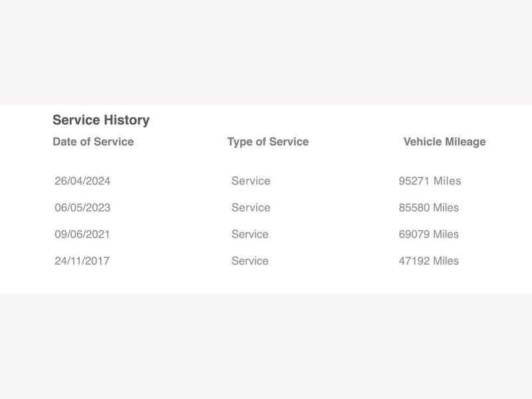Viewport: 532px width, 399px height.
Task: Select the Vehicle Mileage column header
Action: click(x=444, y=142)
